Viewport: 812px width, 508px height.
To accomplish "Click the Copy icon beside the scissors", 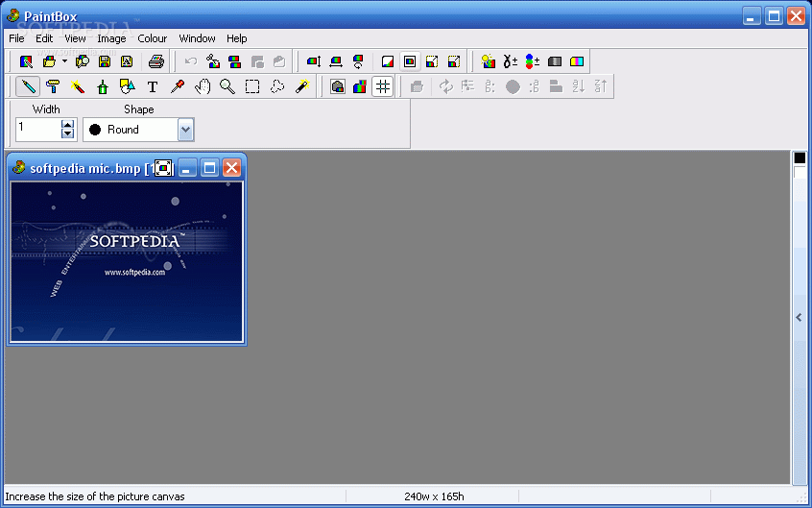I will [x=234, y=61].
